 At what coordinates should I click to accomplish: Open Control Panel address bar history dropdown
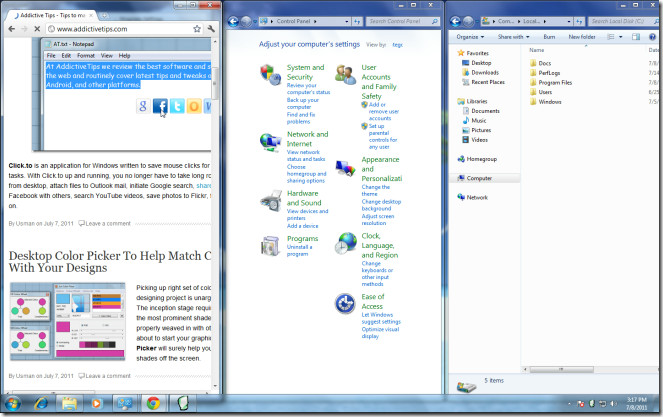[347, 21]
